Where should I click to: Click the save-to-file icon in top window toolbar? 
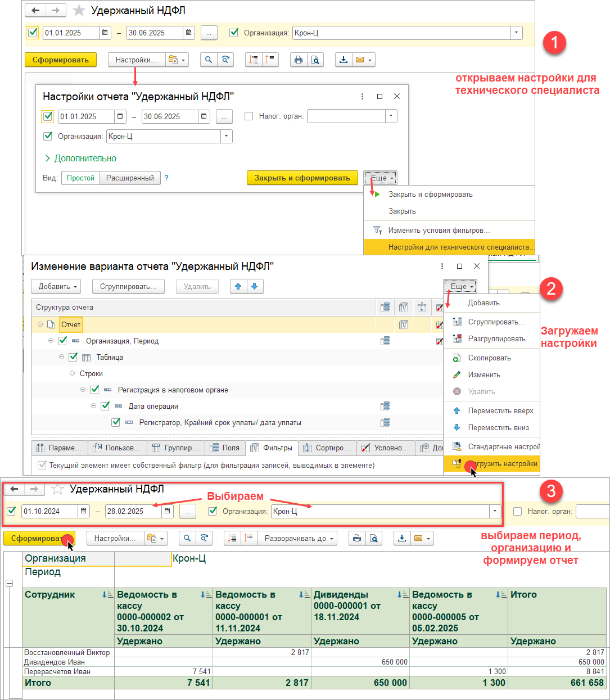pyautogui.click(x=344, y=60)
